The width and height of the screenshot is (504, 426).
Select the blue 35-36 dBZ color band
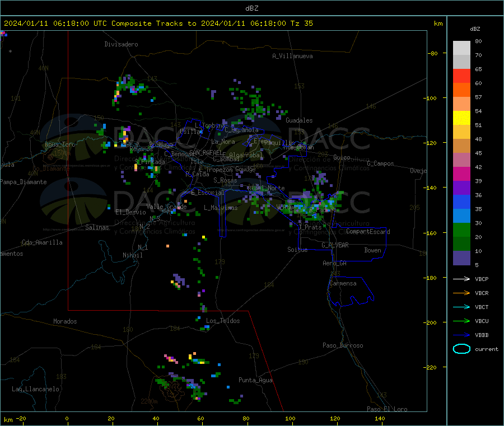pos(461,202)
